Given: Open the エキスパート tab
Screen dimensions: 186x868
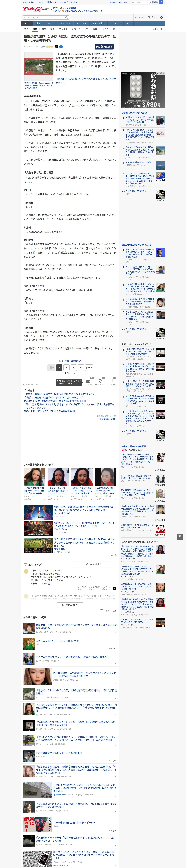Looking at the screenshot, I should 64,24.
